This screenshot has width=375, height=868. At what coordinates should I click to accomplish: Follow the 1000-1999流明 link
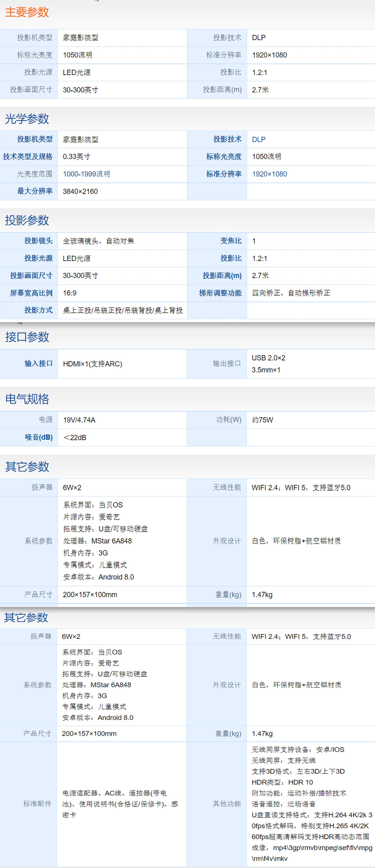pyautogui.click(x=86, y=174)
